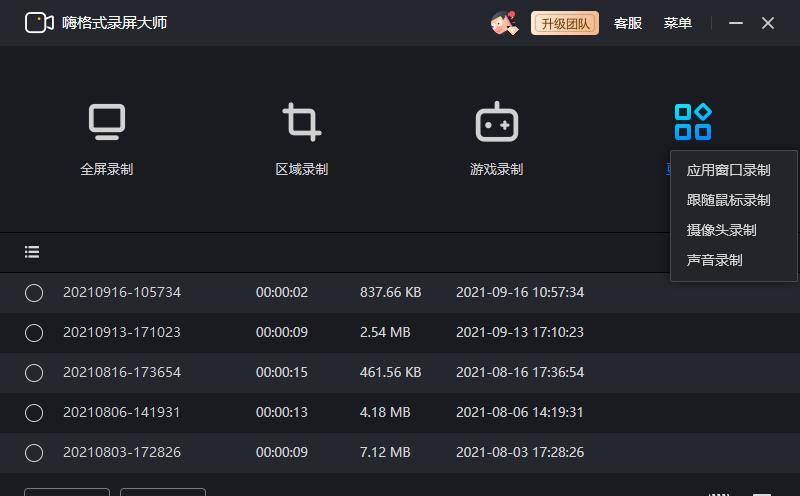The height and width of the screenshot is (496, 800).
Task: Open 客服 customer service link
Action: 628,23
